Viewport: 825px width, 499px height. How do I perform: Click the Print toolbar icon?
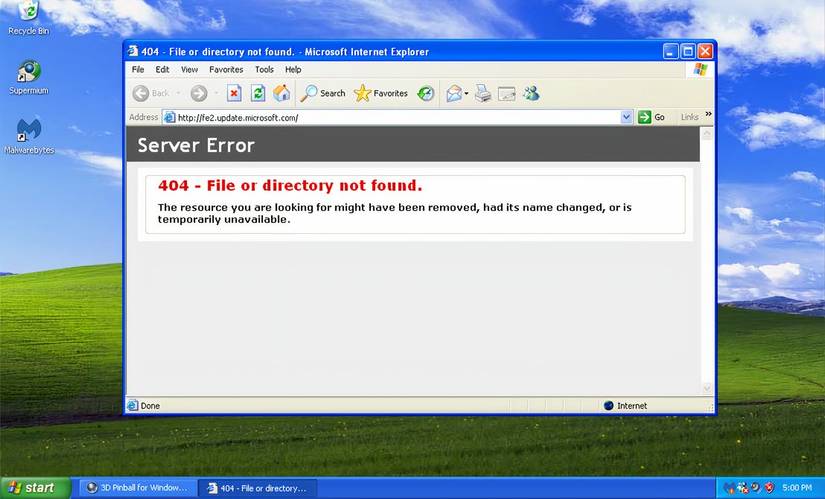coord(483,94)
